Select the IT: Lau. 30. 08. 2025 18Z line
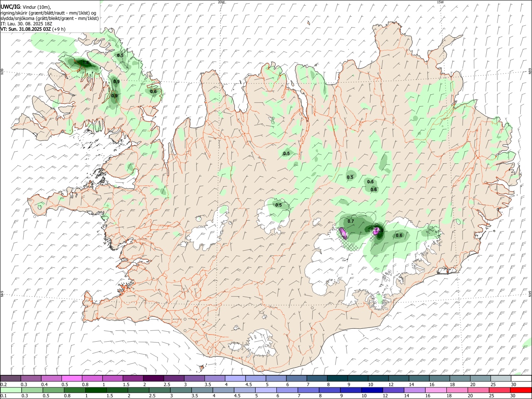532x399 pixels. (26, 24)
